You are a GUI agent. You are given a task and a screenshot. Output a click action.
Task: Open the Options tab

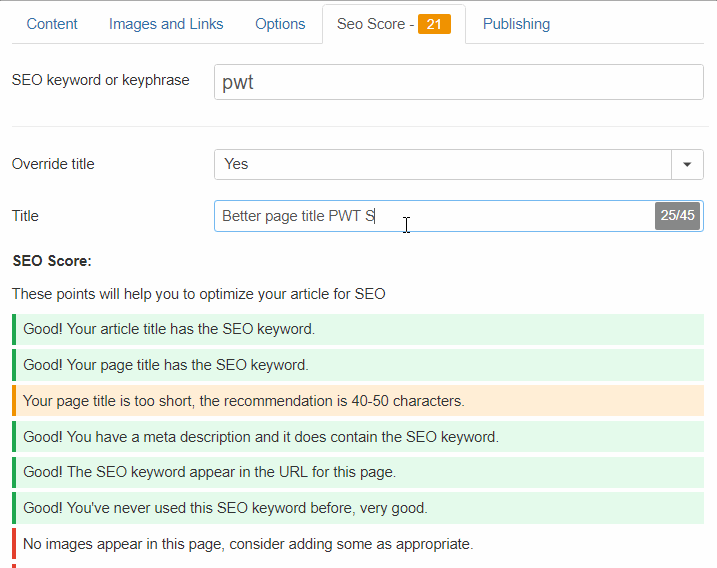coord(280,24)
